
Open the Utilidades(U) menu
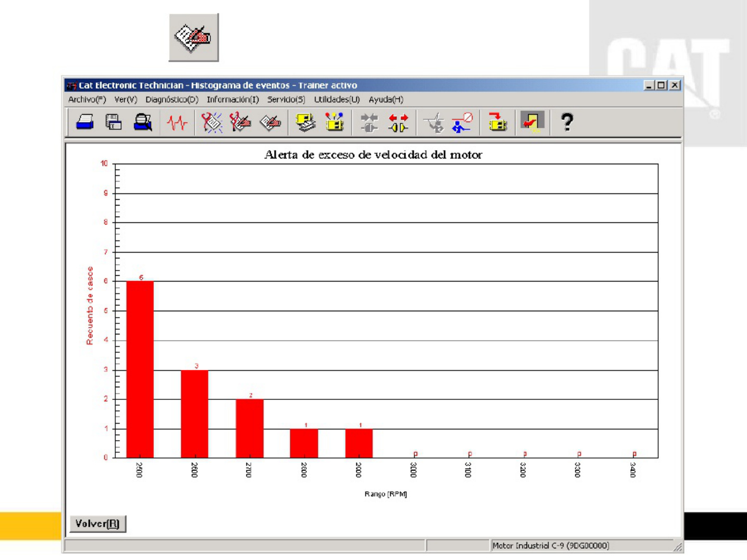pyautogui.click(x=337, y=99)
